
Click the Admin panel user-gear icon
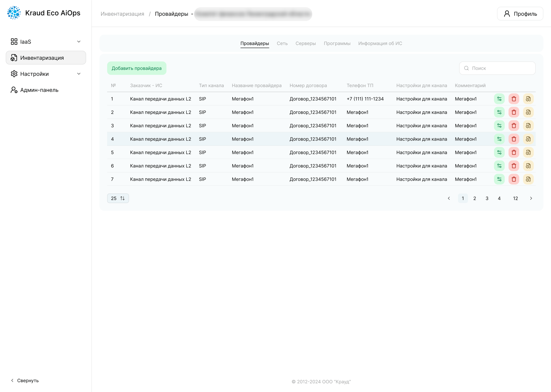click(14, 90)
